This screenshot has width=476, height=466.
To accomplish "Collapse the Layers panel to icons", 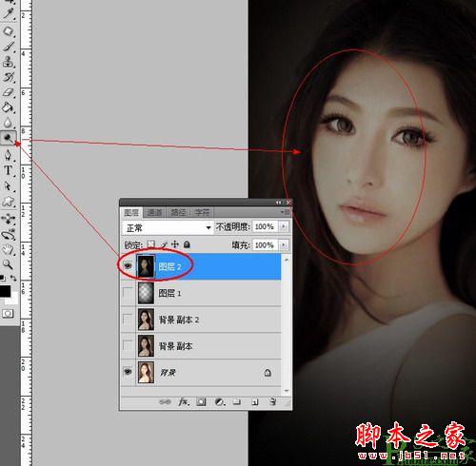I will click(x=278, y=203).
